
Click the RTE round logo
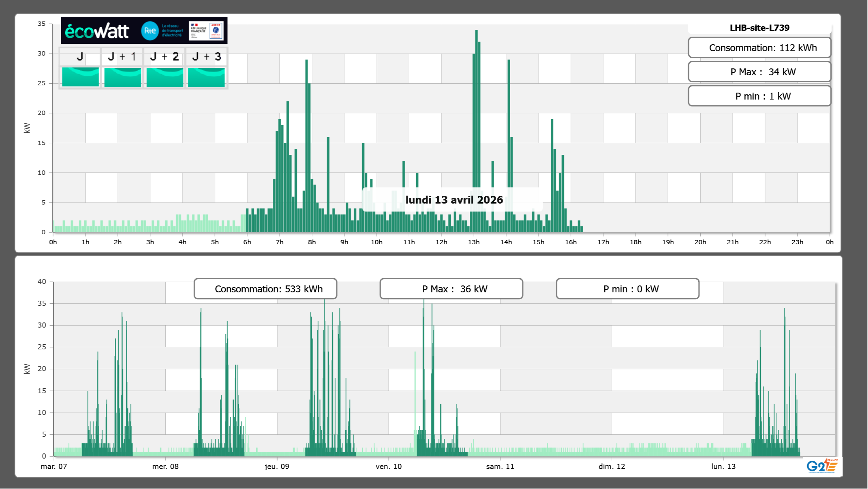point(150,31)
